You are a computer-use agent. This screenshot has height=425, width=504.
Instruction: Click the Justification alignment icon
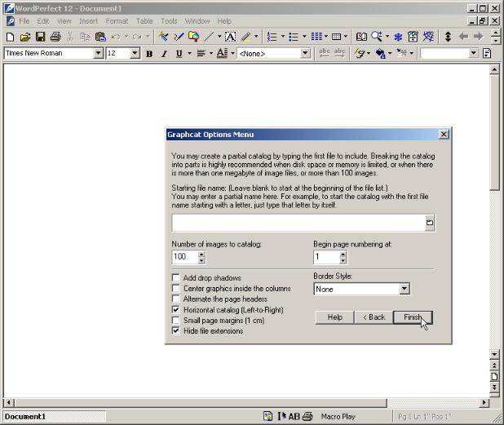201,54
